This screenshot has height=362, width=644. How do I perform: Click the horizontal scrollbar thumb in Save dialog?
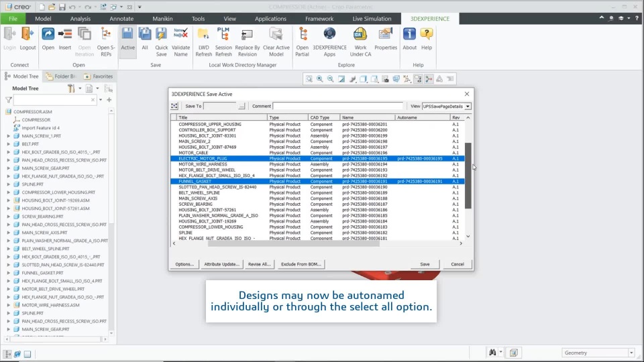point(294,243)
